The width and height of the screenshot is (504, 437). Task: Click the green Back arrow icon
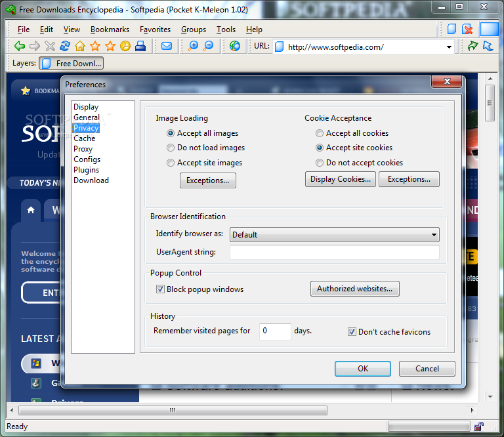pos(20,47)
